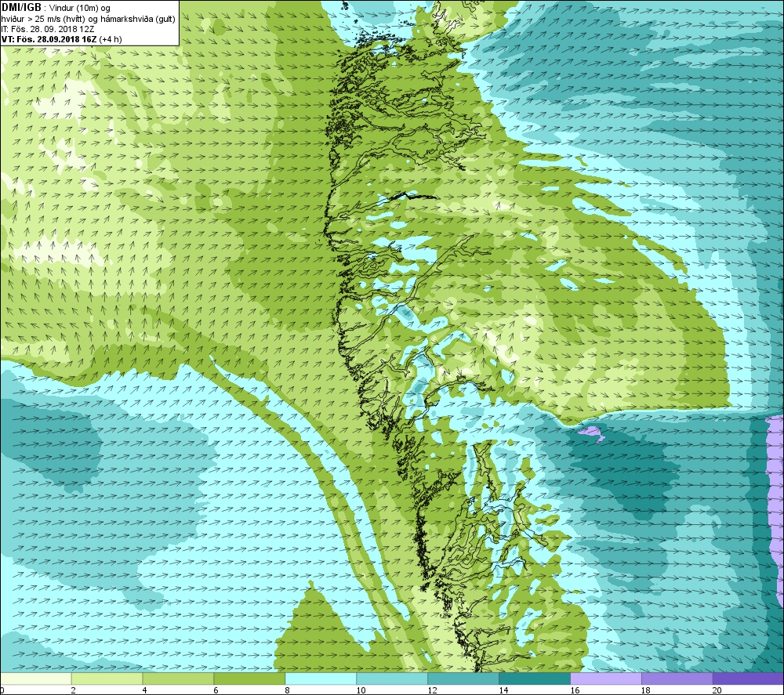Click the legend label '12'
The image size is (784, 695).
click(433, 690)
